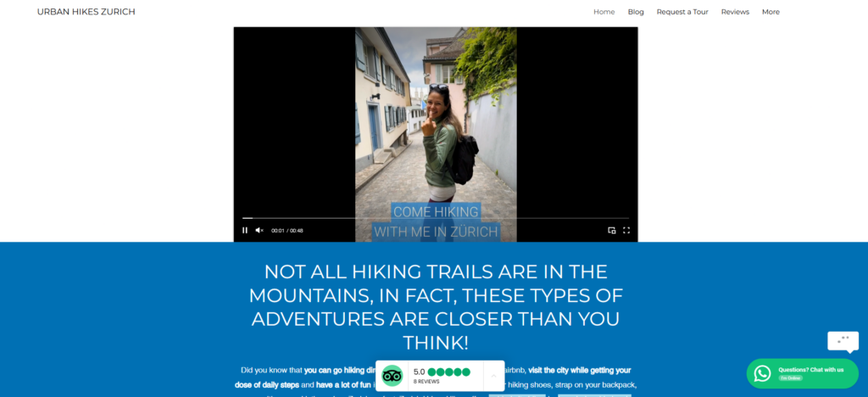Open the white chat bubble icon
The image size is (868, 397).
[843, 341]
